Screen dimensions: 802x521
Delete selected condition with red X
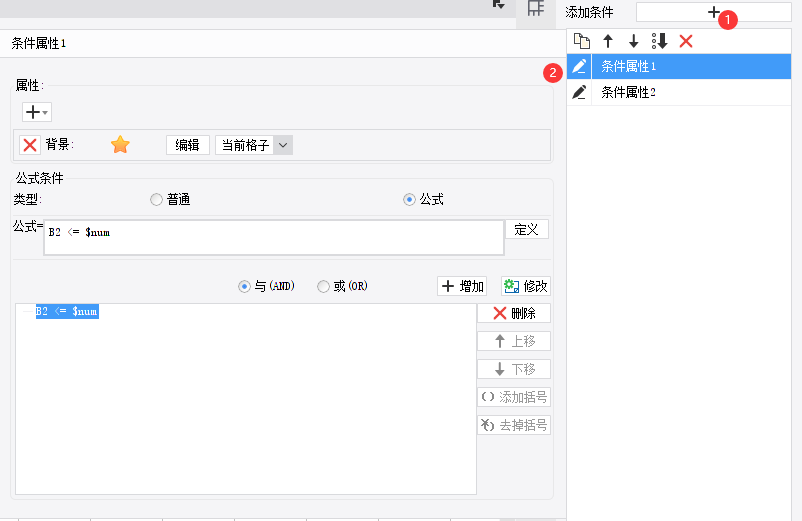[x=686, y=41]
